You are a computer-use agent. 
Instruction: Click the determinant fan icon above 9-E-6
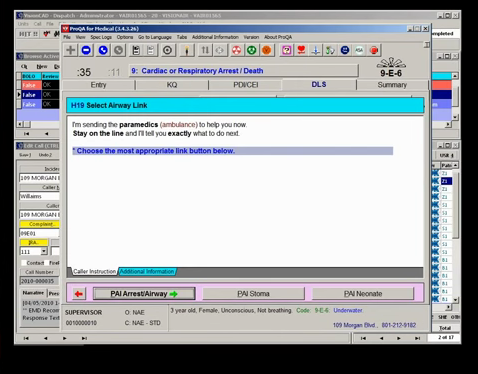(x=391, y=63)
